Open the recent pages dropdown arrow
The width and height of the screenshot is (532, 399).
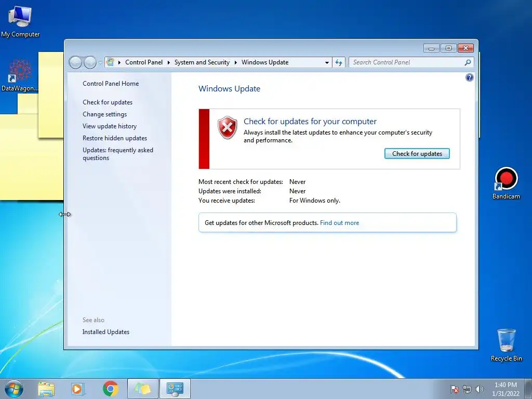click(x=100, y=63)
